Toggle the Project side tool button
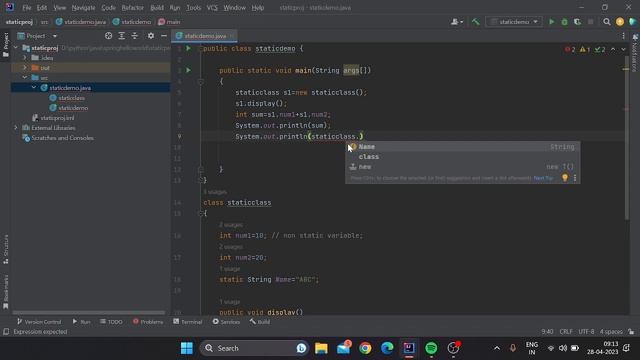 (6, 45)
